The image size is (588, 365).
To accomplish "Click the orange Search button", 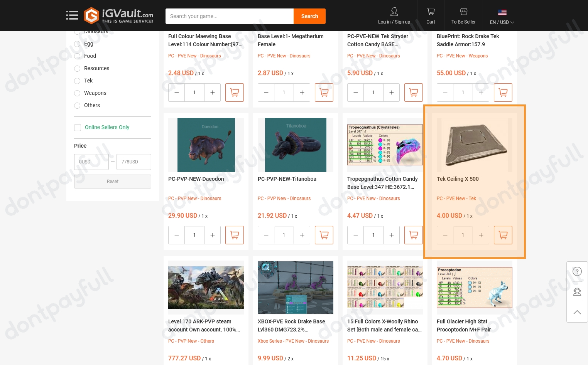I will pyautogui.click(x=309, y=16).
